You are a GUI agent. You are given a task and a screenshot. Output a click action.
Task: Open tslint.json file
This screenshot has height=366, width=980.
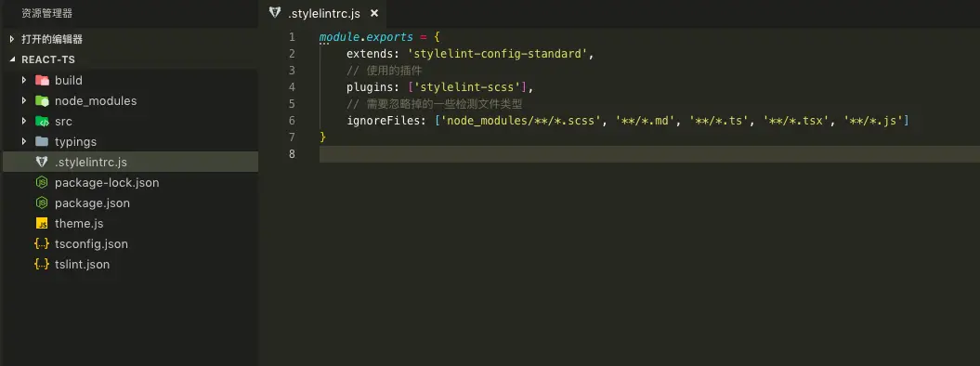point(83,264)
